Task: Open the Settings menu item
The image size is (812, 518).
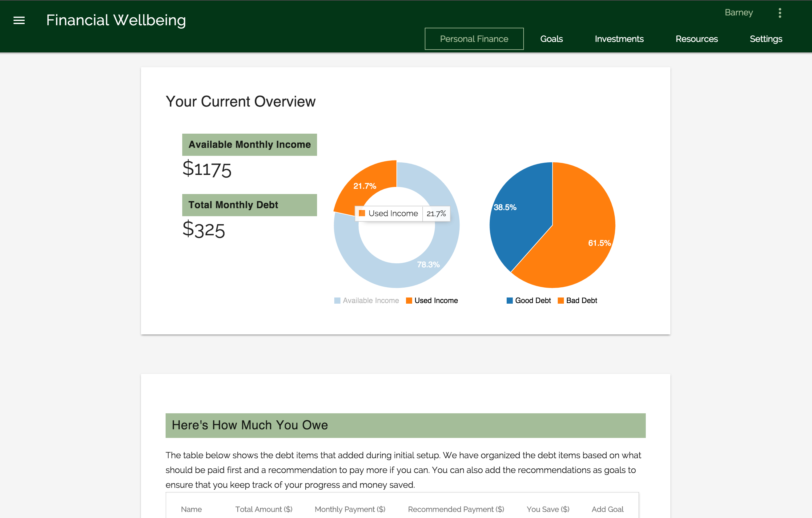Action: pyautogui.click(x=766, y=39)
